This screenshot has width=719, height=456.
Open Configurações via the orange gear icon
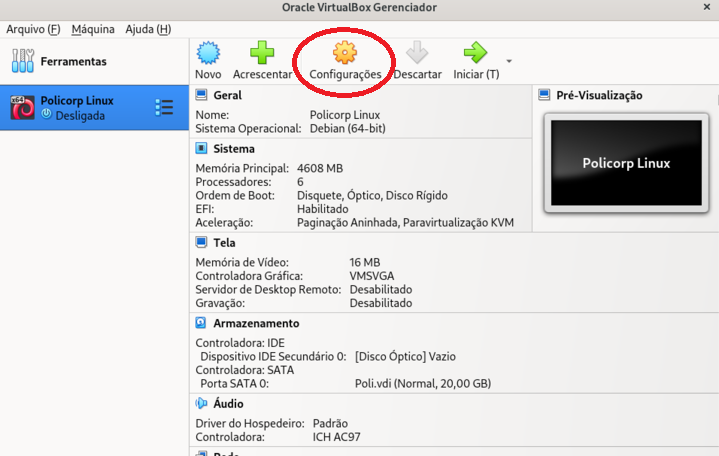click(x=345, y=52)
